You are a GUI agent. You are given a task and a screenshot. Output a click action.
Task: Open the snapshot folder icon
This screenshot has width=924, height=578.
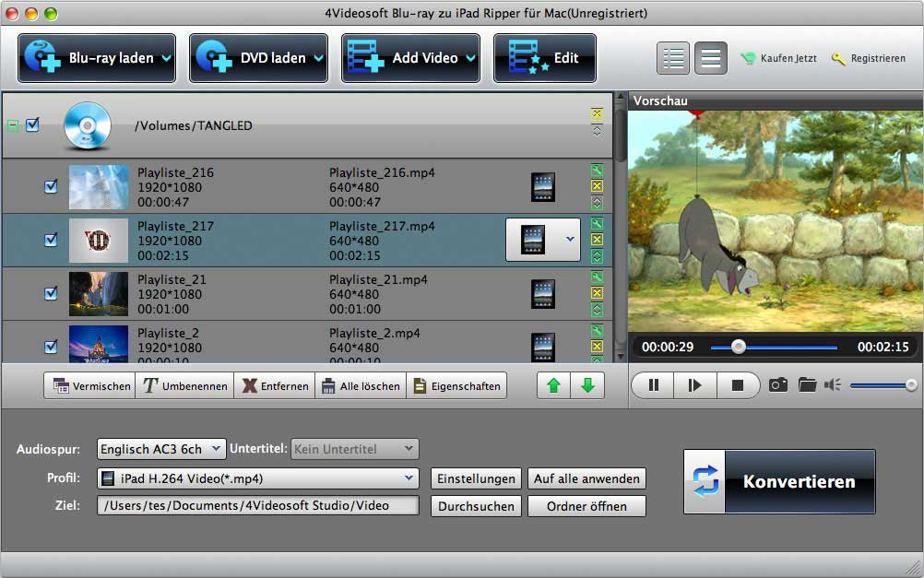[807, 385]
